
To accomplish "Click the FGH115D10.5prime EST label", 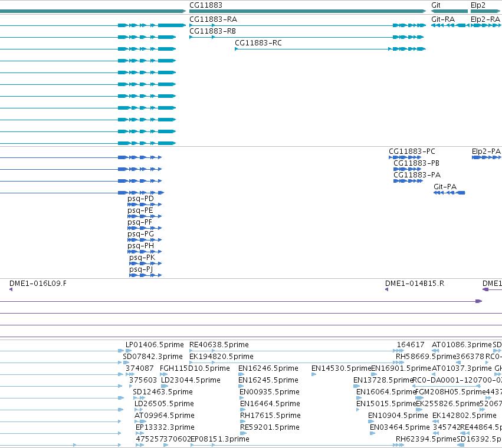I will click(195, 368).
